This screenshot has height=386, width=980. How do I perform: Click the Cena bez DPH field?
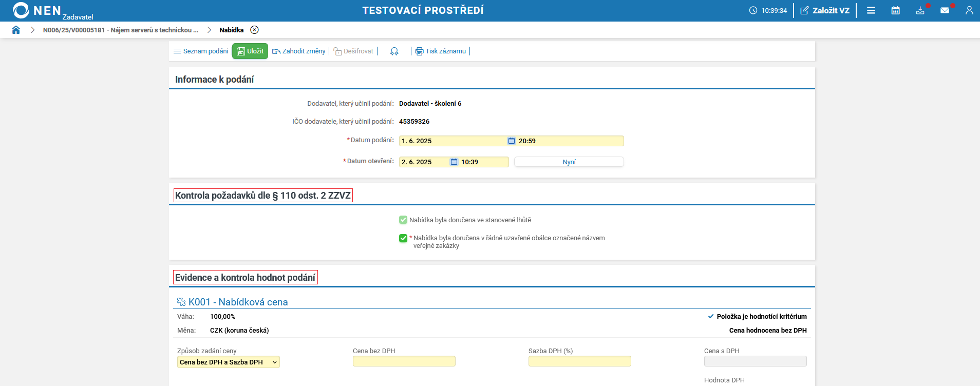404,361
